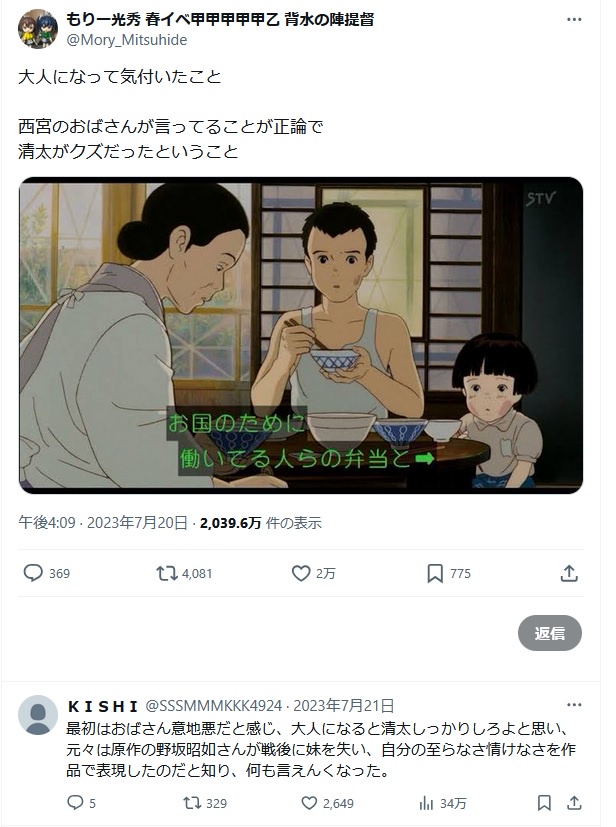Bookmark KISHI's reply

click(x=544, y=803)
